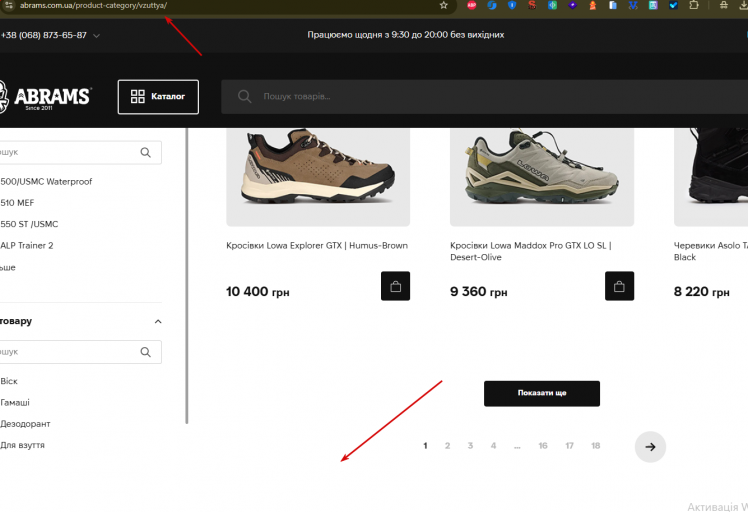This screenshot has height=512, width=748.
Task: Open the red S SEO extension
Action: tap(532, 5)
